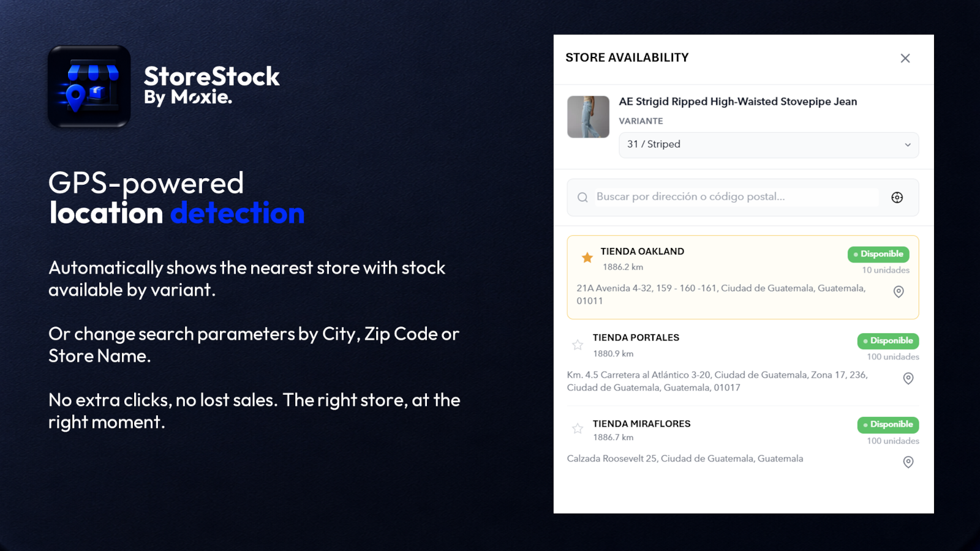The width and height of the screenshot is (980, 551).
Task: Favorite Tienda Portales with star
Action: point(578,345)
